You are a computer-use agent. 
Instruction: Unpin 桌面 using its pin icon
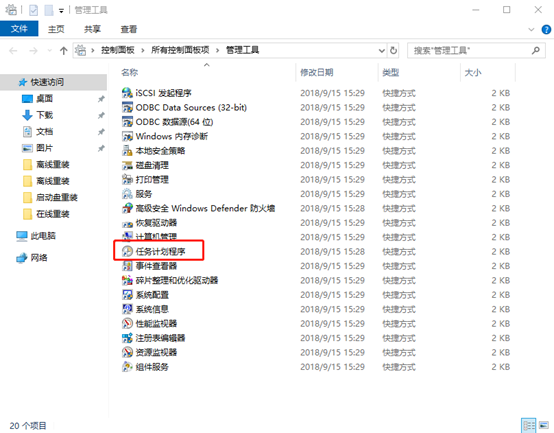point(101,99)
